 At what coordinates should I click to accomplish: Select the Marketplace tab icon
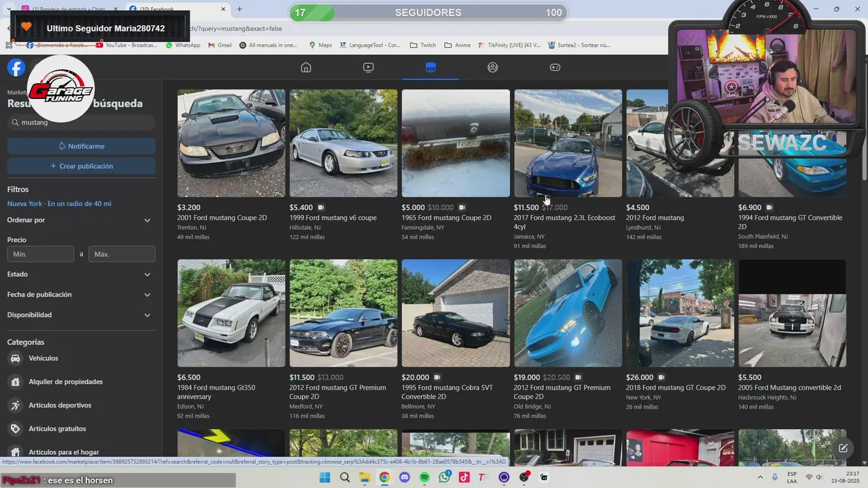point(431,67)
